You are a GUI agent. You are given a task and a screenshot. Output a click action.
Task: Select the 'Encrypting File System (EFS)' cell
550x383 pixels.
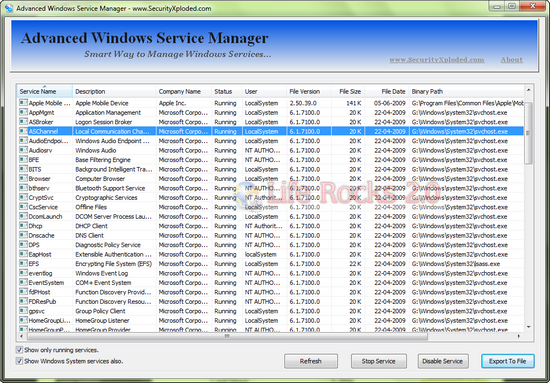114,264
